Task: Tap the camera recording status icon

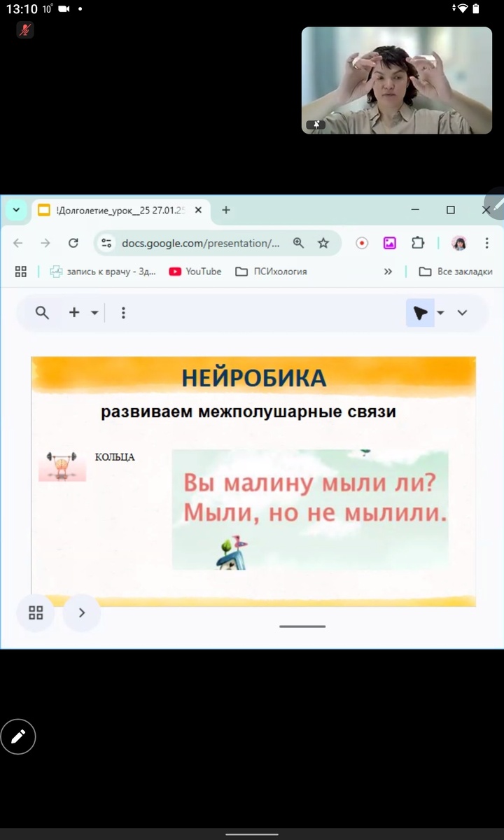Action: [64, 9]
